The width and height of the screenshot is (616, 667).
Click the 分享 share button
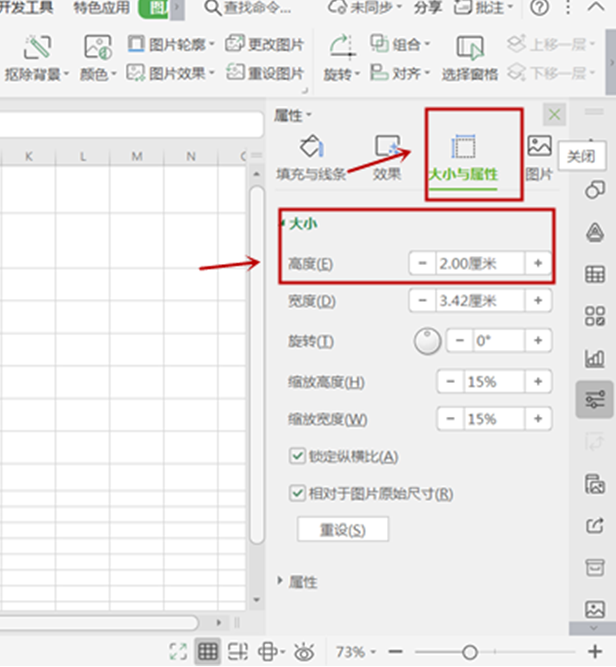428,8
